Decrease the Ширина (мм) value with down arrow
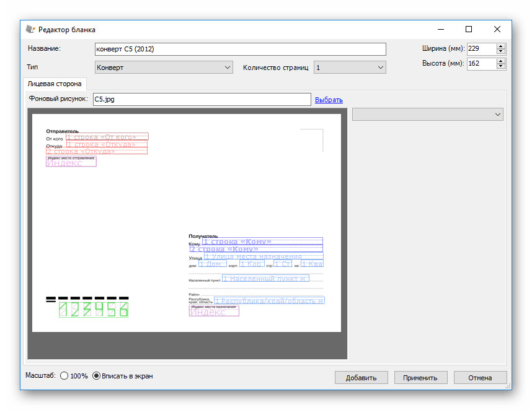This screenshot has width=532, height=410. [501, 51]
